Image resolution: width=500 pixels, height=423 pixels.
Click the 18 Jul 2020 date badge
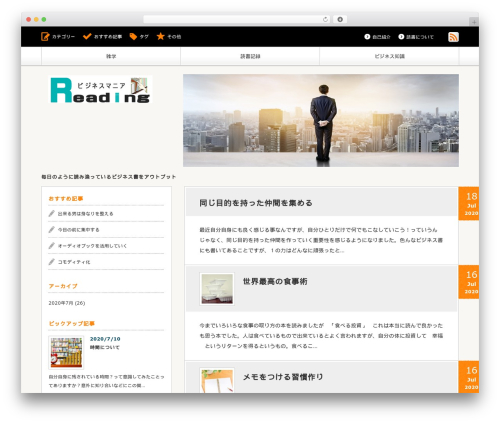[469, 203]
